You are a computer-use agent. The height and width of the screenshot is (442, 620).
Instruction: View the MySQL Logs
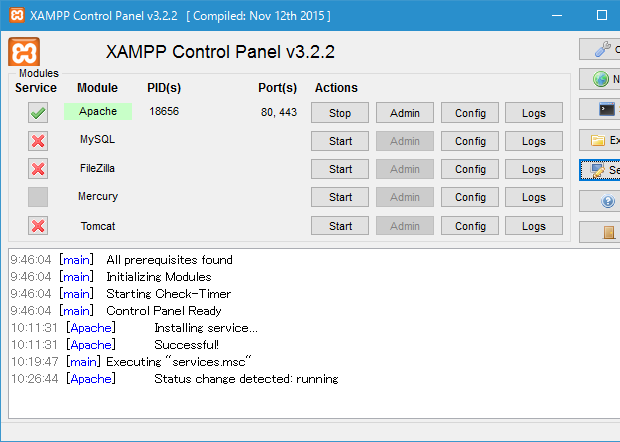[534, 141]
